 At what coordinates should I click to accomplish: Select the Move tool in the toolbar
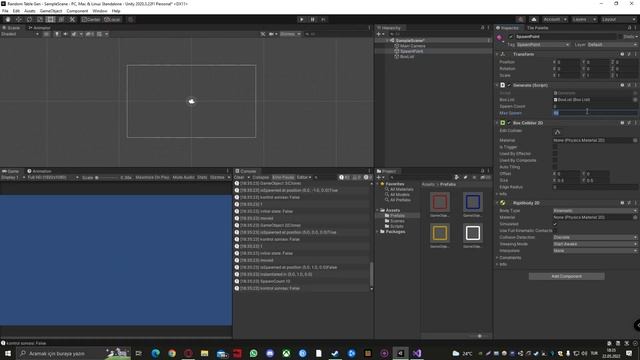click(x=19, y=19)
